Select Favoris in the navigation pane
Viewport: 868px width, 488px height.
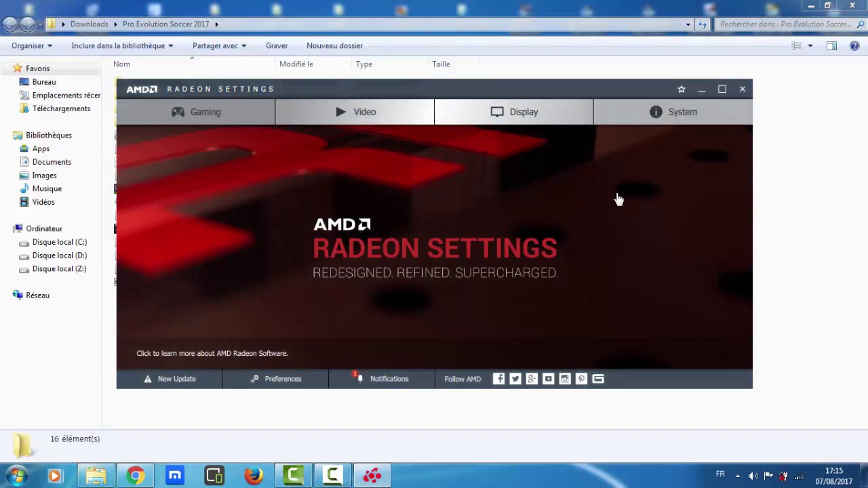[37, 68]
